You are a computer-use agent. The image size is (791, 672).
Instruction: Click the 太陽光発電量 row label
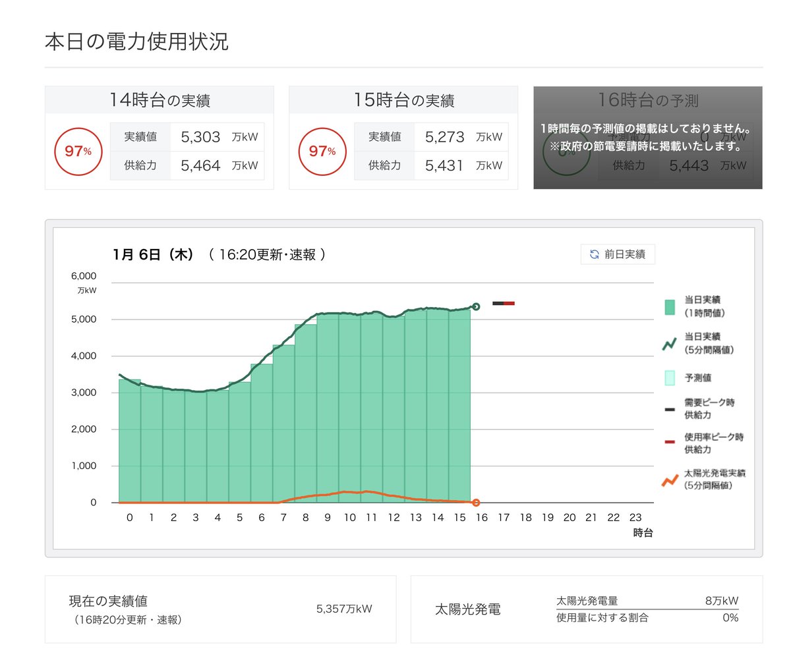587,601
